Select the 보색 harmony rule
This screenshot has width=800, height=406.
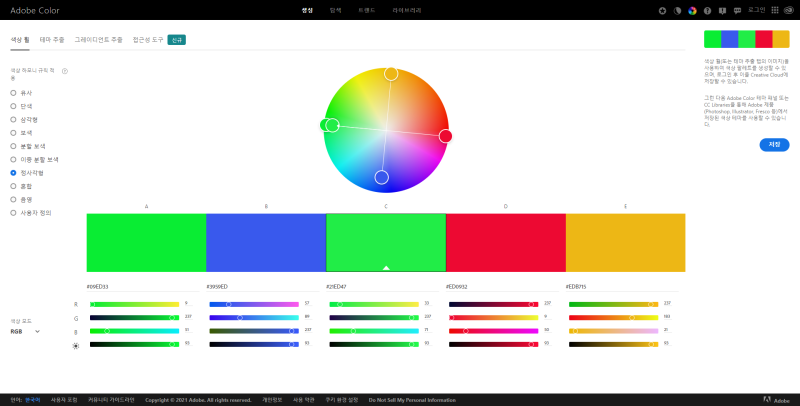[21, 133]
